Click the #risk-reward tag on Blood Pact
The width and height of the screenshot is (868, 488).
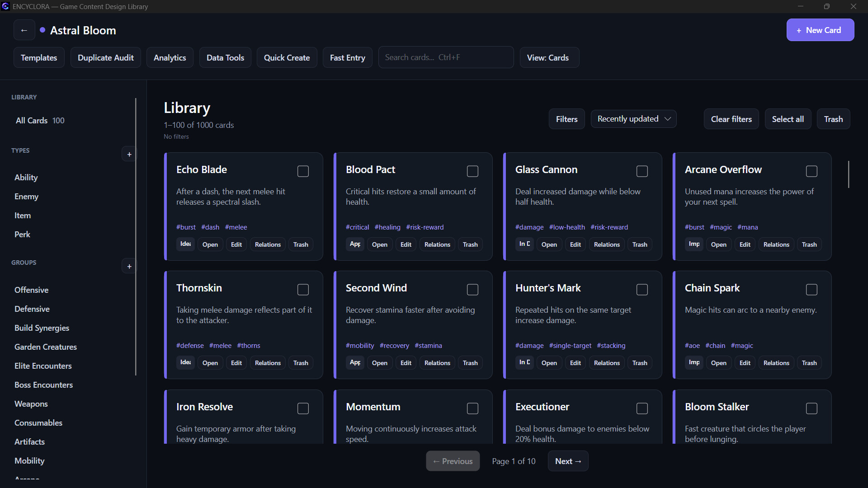tap(425, 227)
